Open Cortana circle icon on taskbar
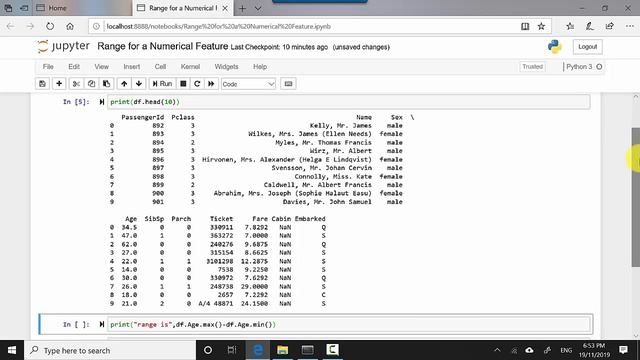This screenshot has width=640, height=360. 208,350
